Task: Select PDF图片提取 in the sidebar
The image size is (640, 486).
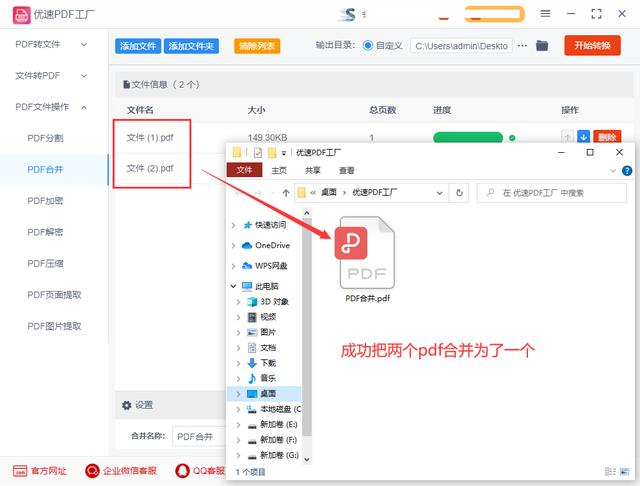Action: coord(54,326)
